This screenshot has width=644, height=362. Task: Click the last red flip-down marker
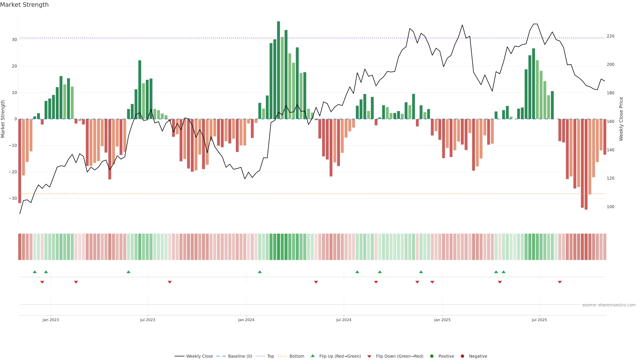[560, 282]
